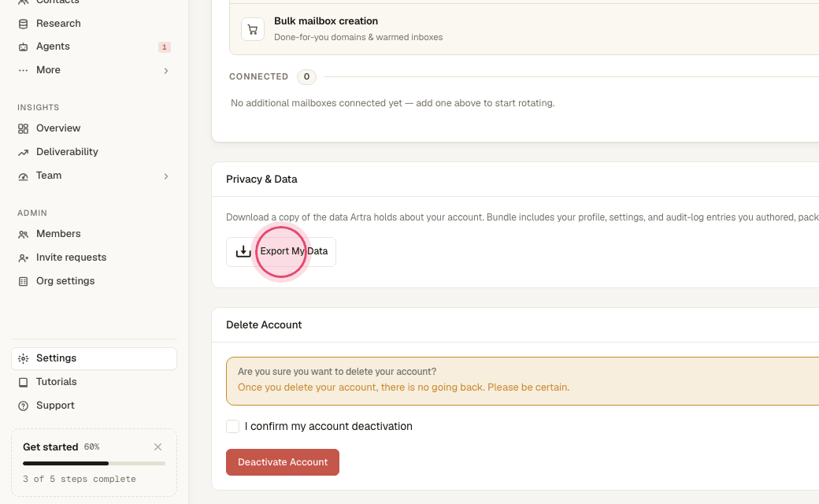Click the Research database icon
This screenshot has width=819, height=504.
[x=23, y=24]
